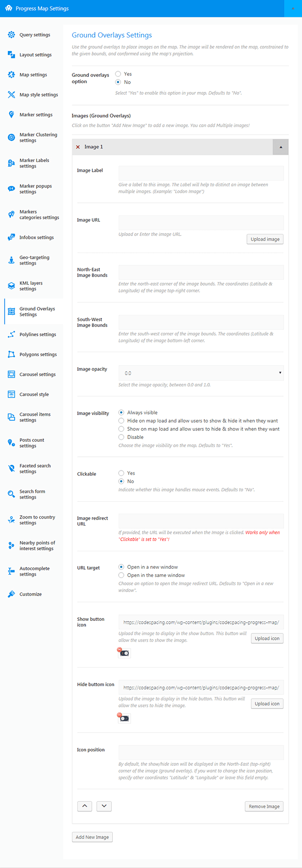Image resolution: width=302 pixels, height=868 pixels.
Task: Click the Carousel items settings icon
Action: point(11,417)
